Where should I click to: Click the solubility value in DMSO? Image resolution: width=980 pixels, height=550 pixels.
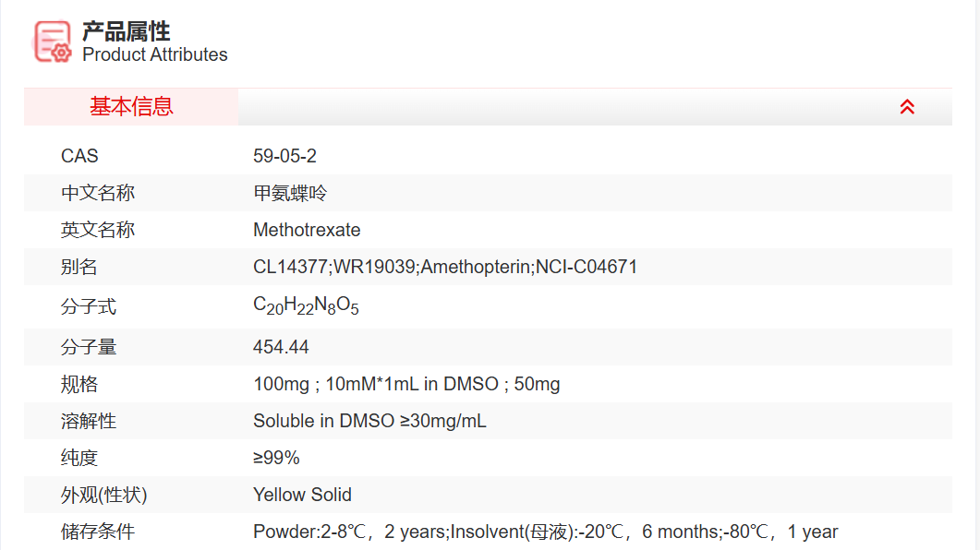click(369, 421)
